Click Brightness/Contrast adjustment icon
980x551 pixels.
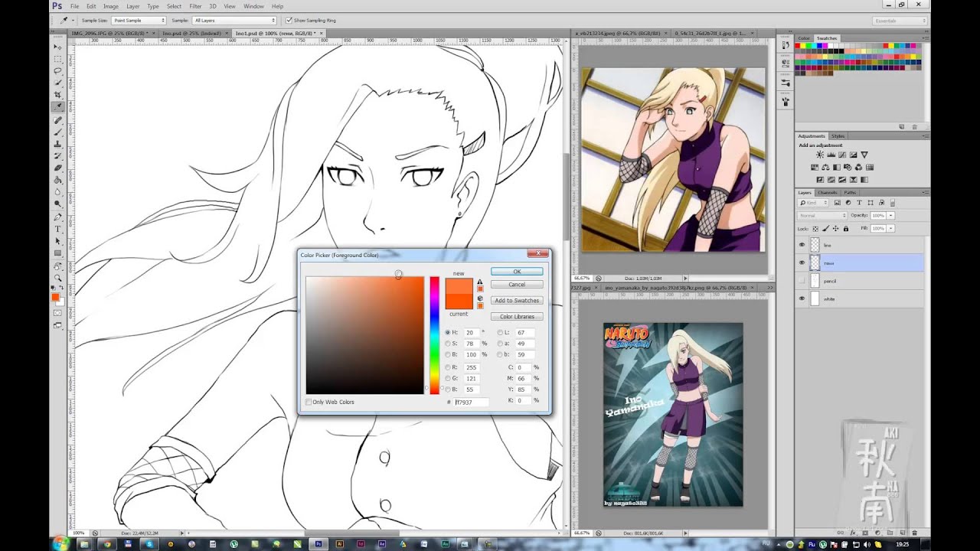pos(820,155)
